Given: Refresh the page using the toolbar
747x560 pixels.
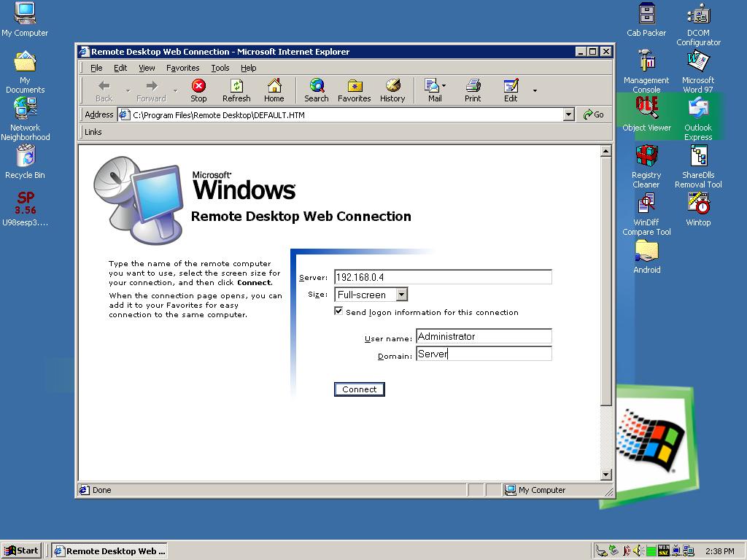Looking at the screenshot, I should pos(236,90).
